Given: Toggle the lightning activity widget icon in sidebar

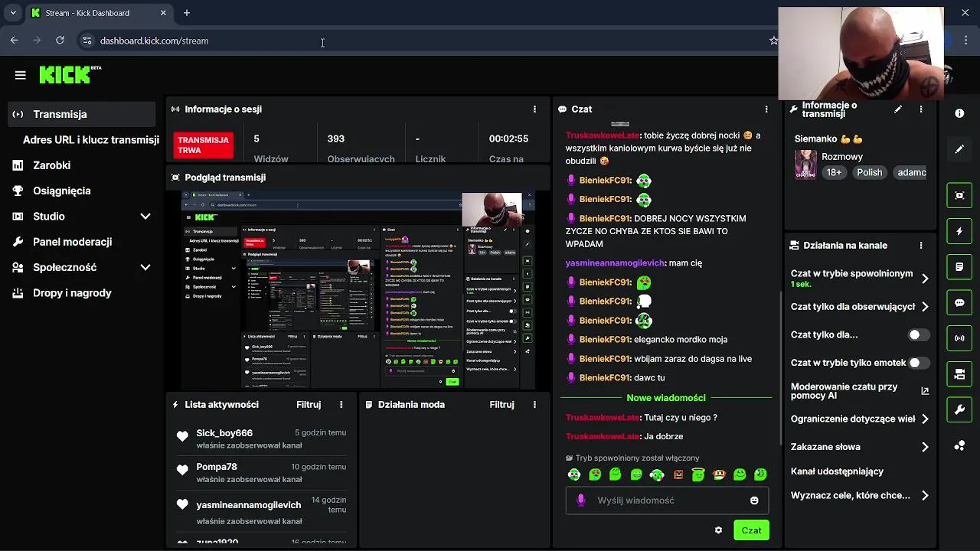Looking at the screenshot, I should (959, 231).
